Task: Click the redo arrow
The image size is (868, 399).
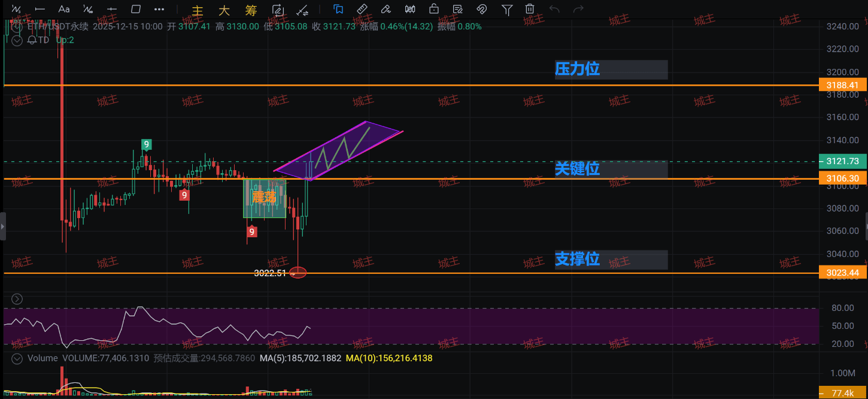Action: 578,9
